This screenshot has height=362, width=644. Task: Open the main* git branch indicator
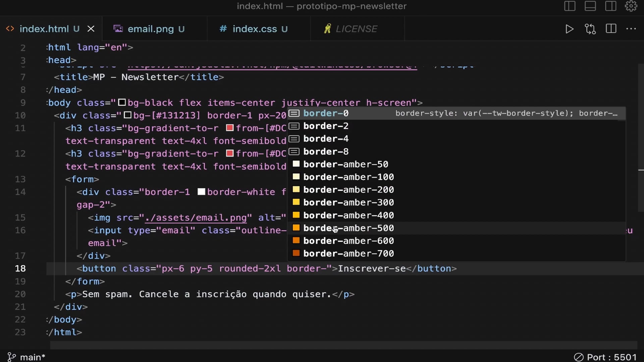pos(26,357)
